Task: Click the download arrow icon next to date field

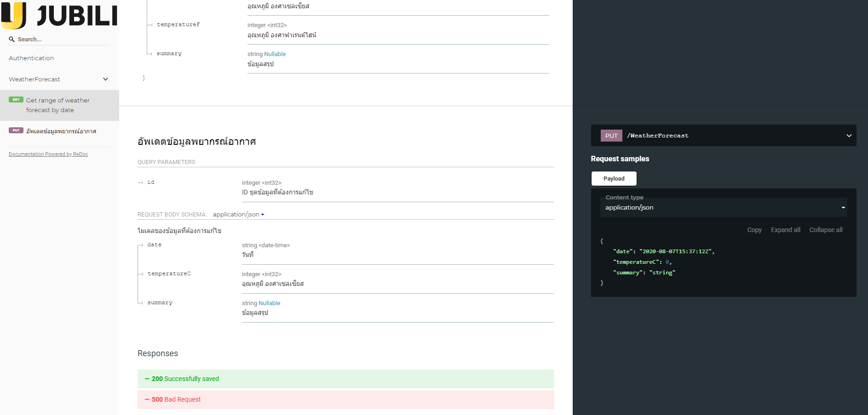Action: point(140,245)
